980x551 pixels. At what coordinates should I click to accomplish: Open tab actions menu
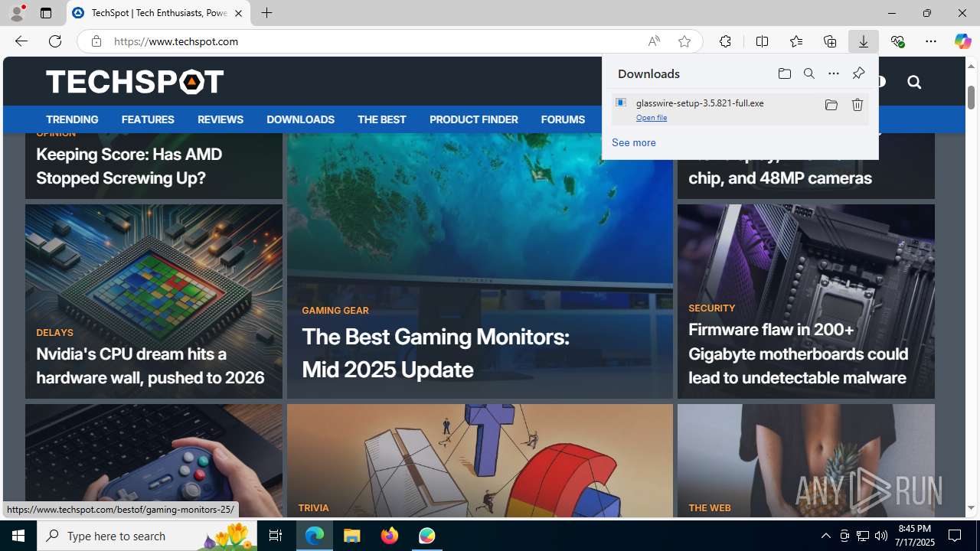tap(46, 13)
